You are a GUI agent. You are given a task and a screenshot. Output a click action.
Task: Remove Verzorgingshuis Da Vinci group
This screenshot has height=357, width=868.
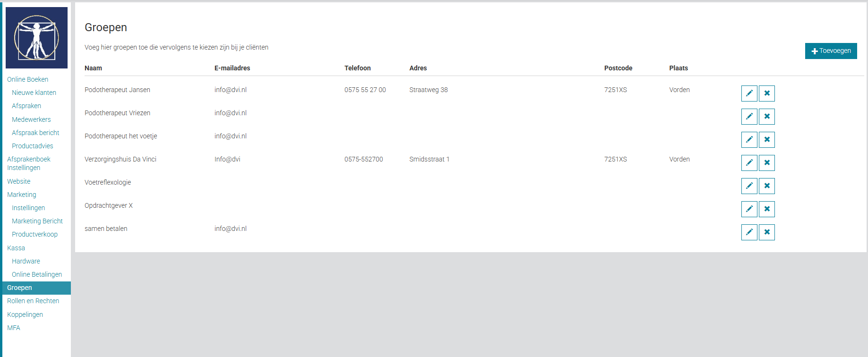(766, 163)
